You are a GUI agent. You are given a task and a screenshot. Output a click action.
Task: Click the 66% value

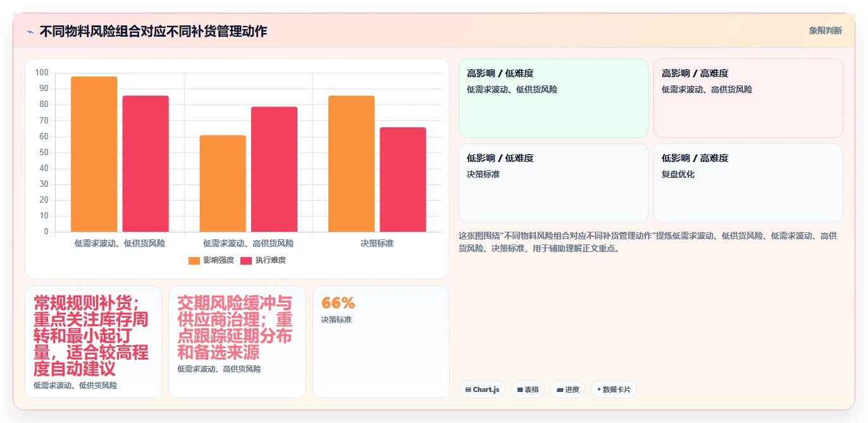(x=338, y=303)
